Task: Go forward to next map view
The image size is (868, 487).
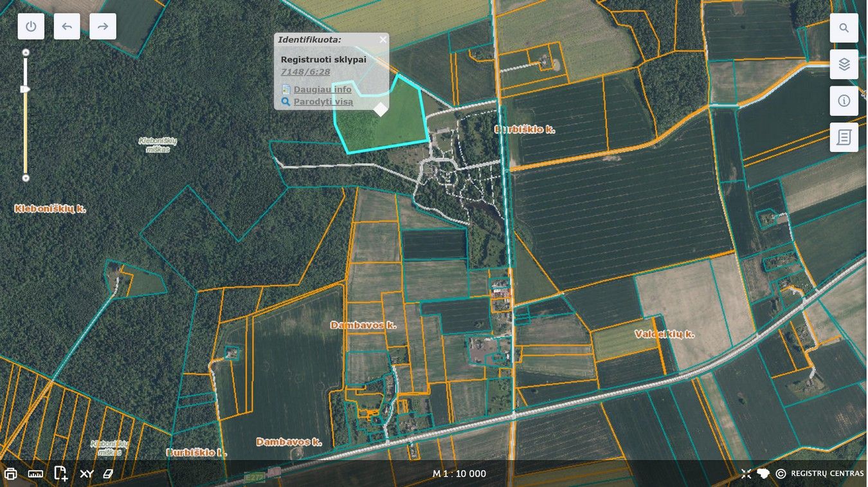Action: (x=103, y=26)
